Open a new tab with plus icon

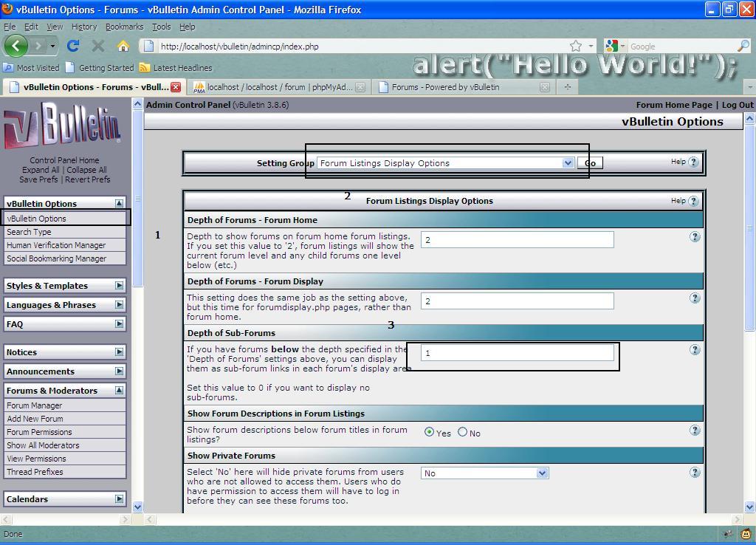pos(568,87)
